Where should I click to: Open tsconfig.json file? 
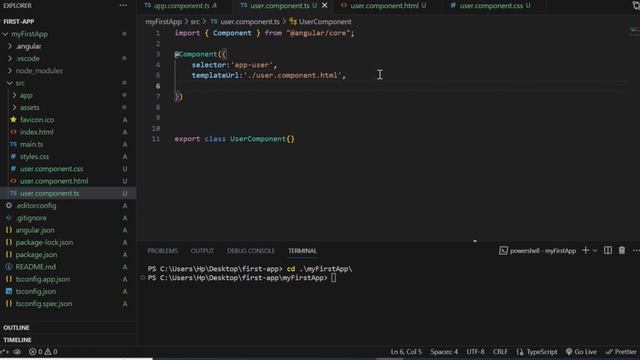click(36, 291)
